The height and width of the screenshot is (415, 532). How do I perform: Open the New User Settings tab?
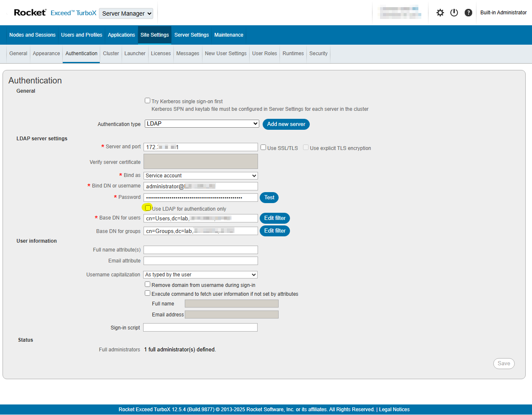[x=226, y=54]
